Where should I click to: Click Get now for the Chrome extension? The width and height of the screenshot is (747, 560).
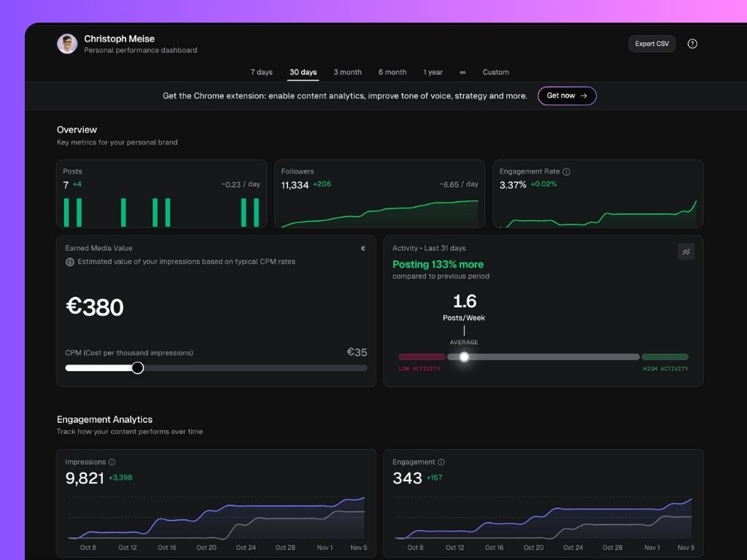point(567,96)
